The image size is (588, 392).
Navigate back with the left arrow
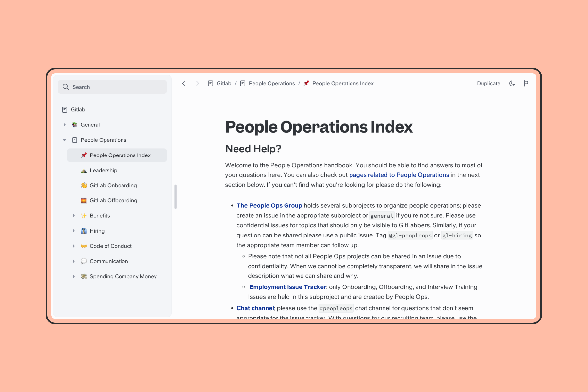pos(184,84)
